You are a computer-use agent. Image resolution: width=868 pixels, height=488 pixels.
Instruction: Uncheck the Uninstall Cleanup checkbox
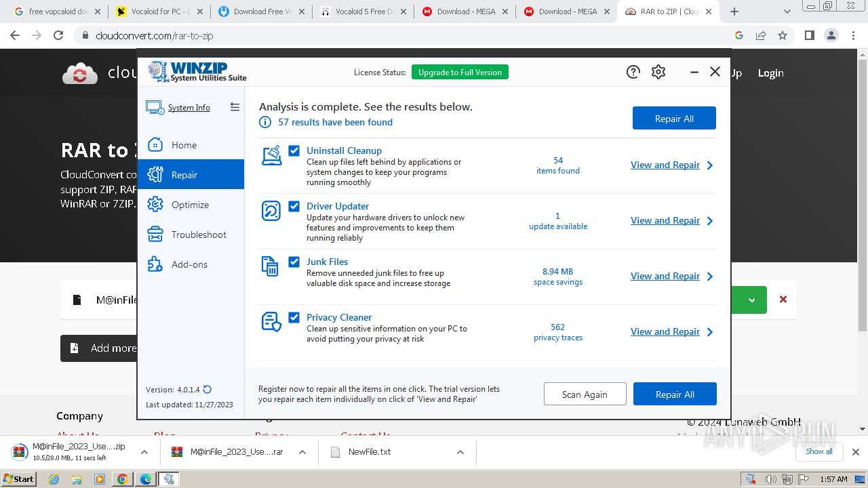(294, 150)
